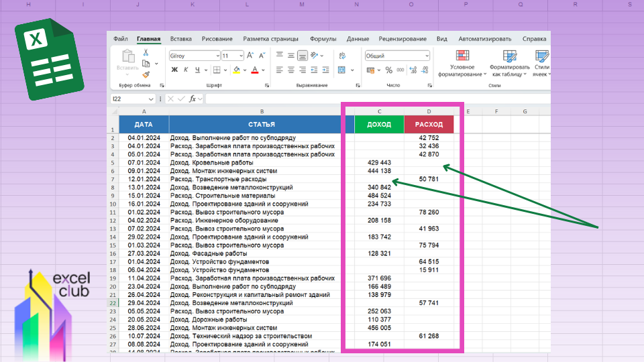Toggle Wrap Text option
The width and height of the screenshot is (644, 362).
coord(342,56)
